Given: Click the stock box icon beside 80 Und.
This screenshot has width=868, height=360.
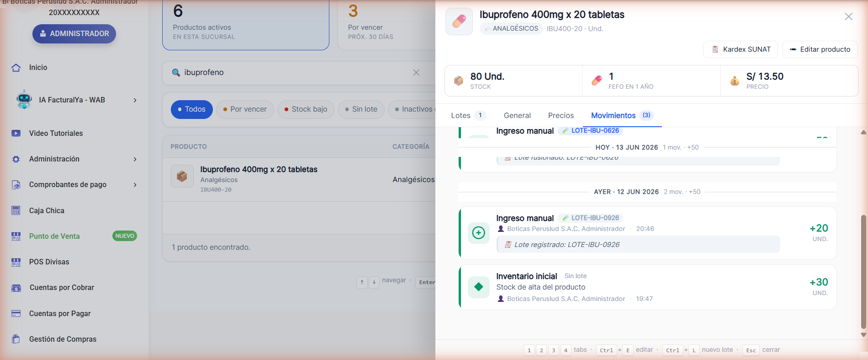Looking at the screenshot, I should [459, 81].
